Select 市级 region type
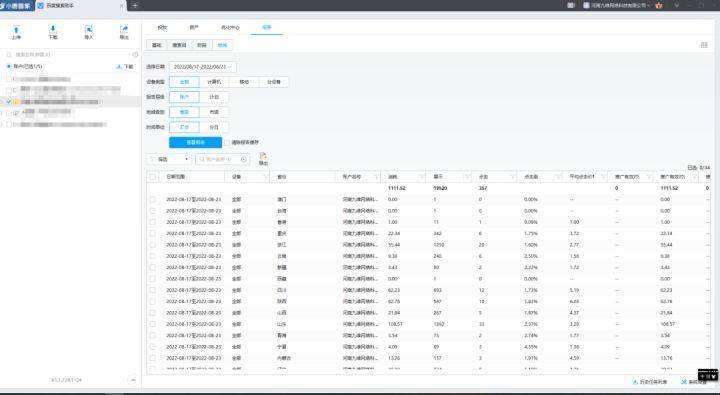Screen dimensions: 720x395 pos(214,112)
